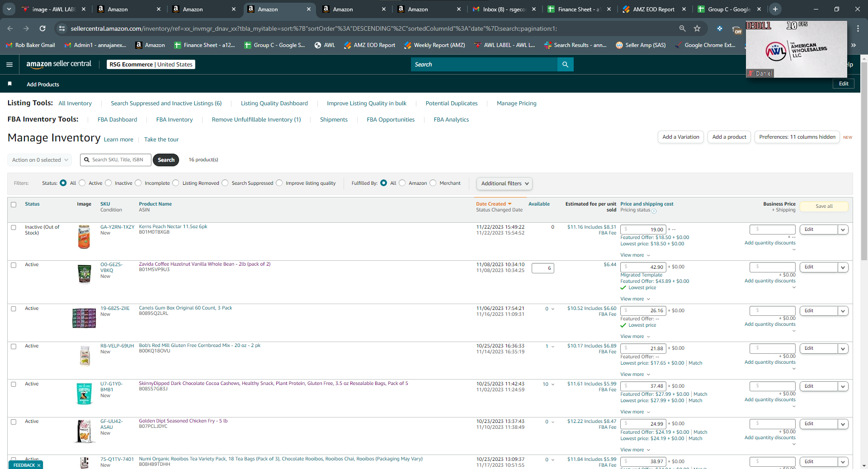The width and height of the screenshot is (868, 469).
Task: Open the Seller Amp (SAS) bookmark
Action: pyautogui.click(x=641, y=45)
